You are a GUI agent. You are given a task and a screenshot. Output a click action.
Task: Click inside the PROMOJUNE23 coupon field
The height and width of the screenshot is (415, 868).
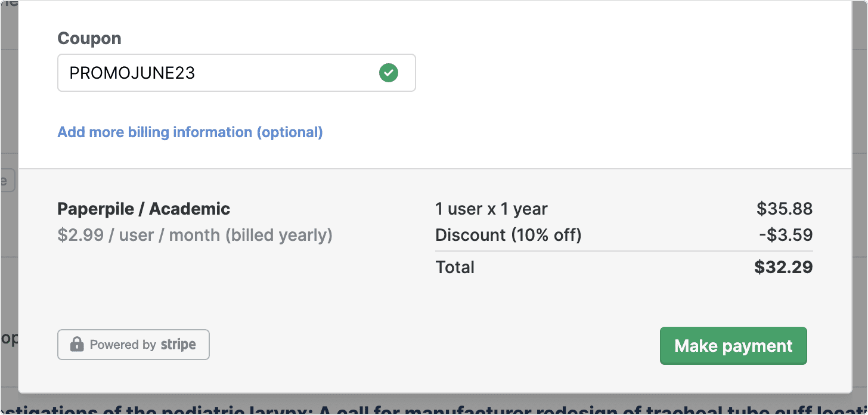[215, 73]
